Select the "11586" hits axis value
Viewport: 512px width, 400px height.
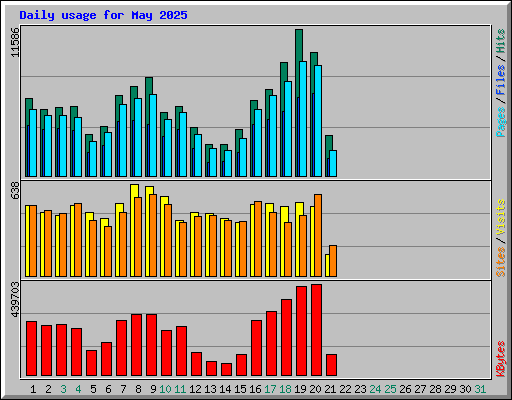[15, 42]
